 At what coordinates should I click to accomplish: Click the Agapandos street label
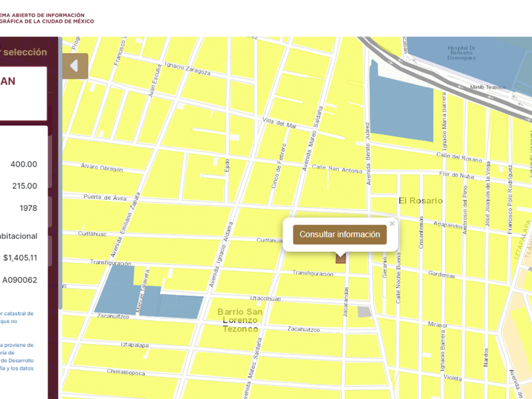click(448, 225)
